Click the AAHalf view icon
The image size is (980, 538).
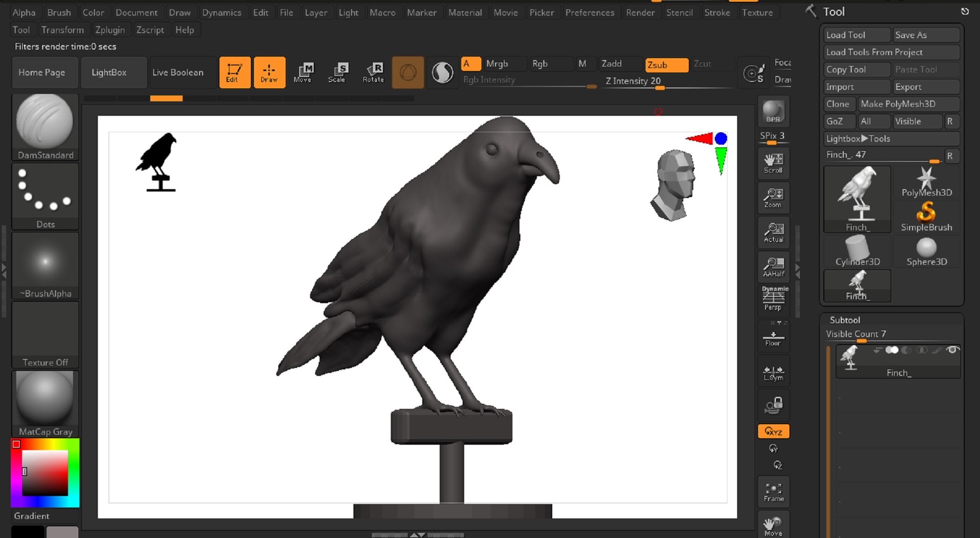pos(773,266)
